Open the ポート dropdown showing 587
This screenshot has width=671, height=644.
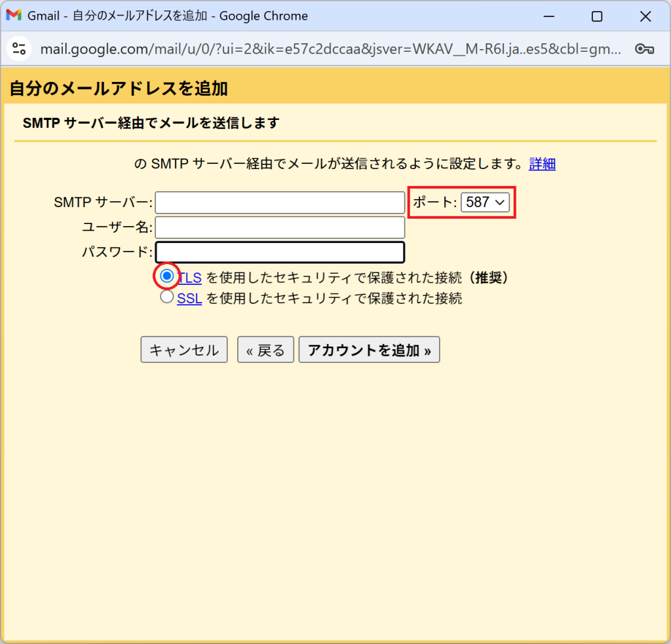point(486,202)
